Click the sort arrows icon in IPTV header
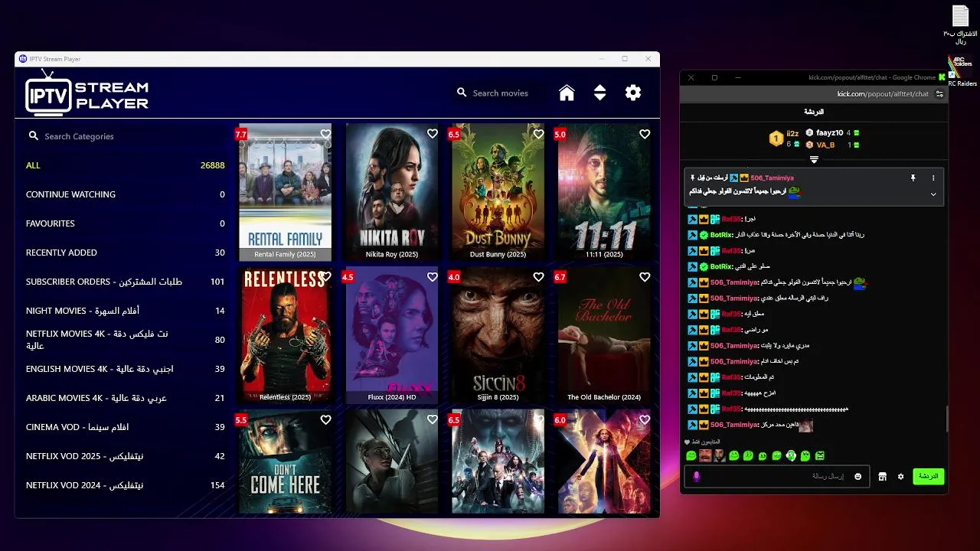This screenshot has height=551, width=980. (599, 93)
